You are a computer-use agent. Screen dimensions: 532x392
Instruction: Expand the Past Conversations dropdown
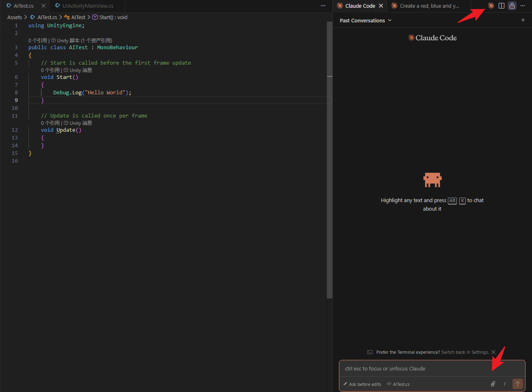(365, 20)
